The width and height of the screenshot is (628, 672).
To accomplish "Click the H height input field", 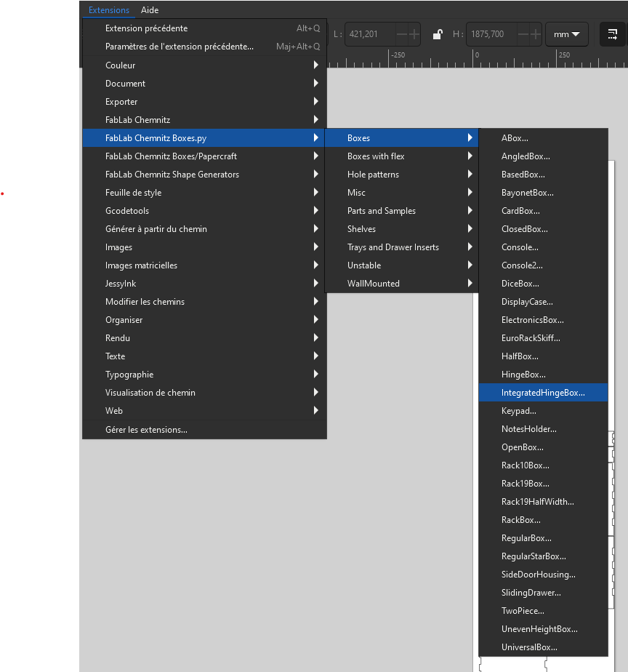I will (x=492, y=34).
